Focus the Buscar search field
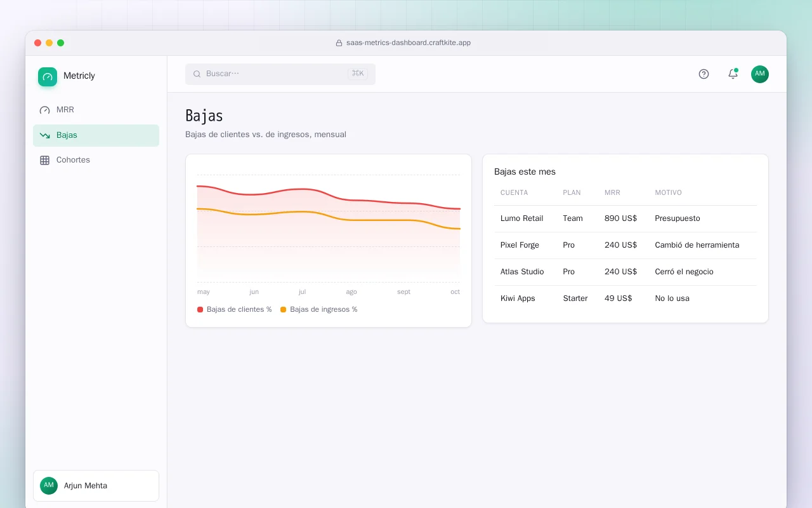812x508 pixels. coord(280,74)
